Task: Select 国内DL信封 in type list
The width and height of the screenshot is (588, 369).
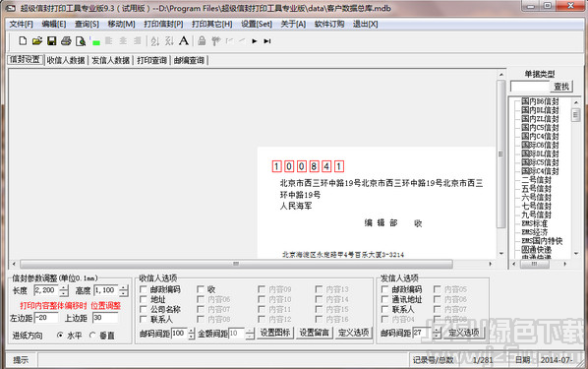Action: 540,110
